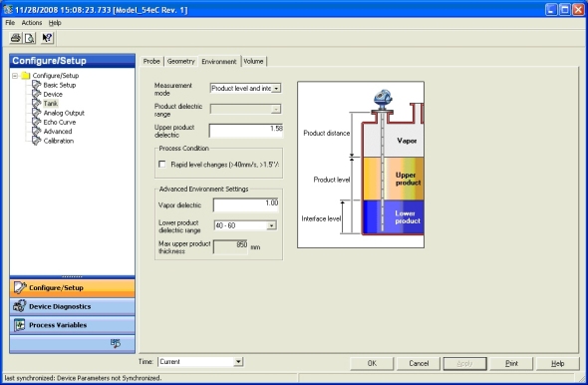
Task: Open the Lower product dielectric range dropdown
Action: [x=271, y=225]
